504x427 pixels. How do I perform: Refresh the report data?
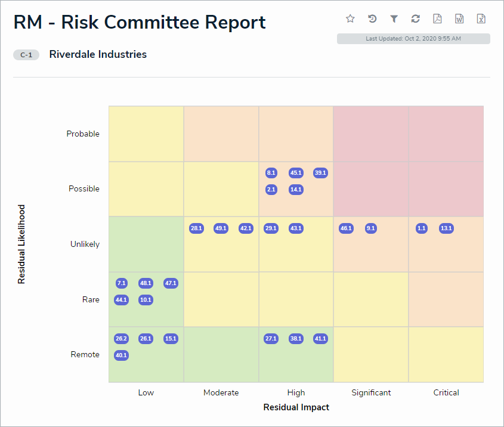click(416, 18)
